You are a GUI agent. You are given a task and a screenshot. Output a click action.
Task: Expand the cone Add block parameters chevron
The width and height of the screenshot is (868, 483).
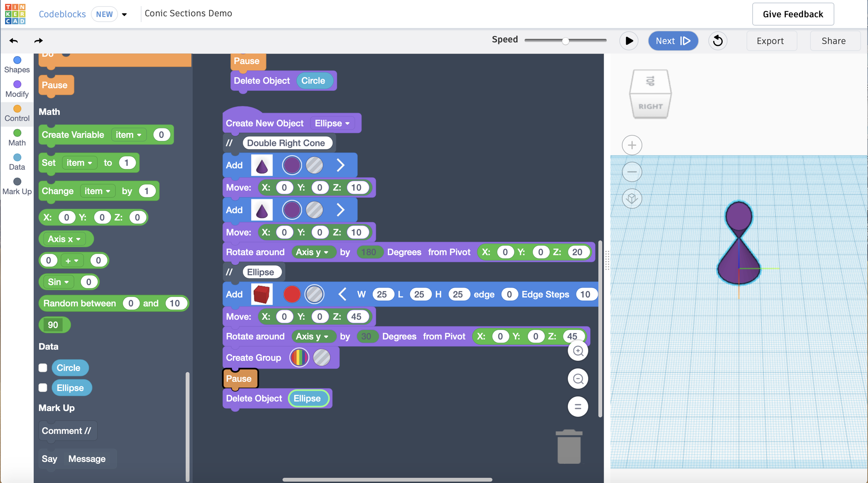(340, 165)
